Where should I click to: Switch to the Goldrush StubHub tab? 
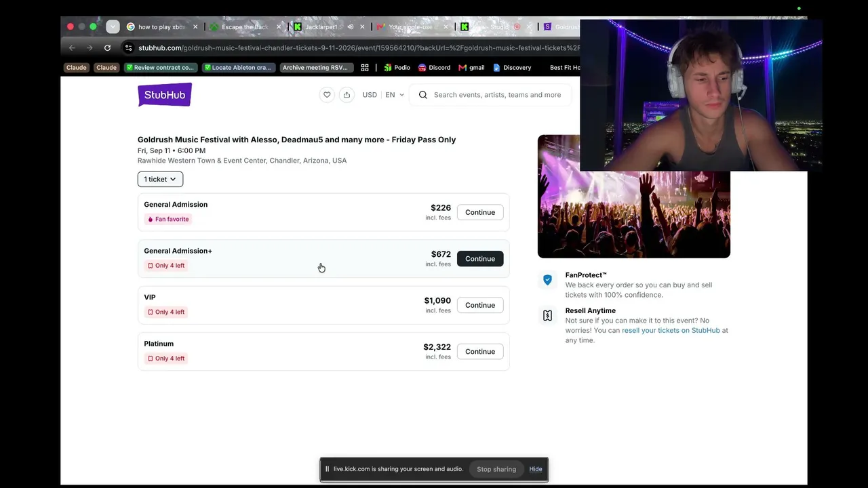tap(561, 27)
